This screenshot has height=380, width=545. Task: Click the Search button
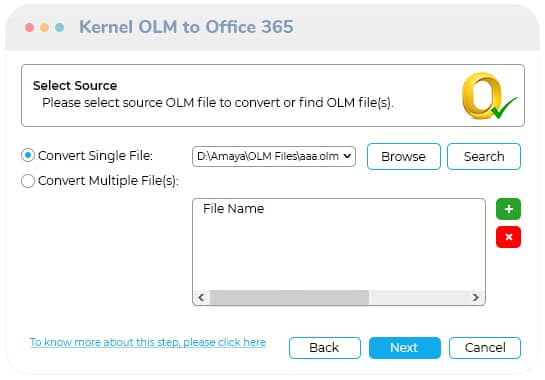484,156
